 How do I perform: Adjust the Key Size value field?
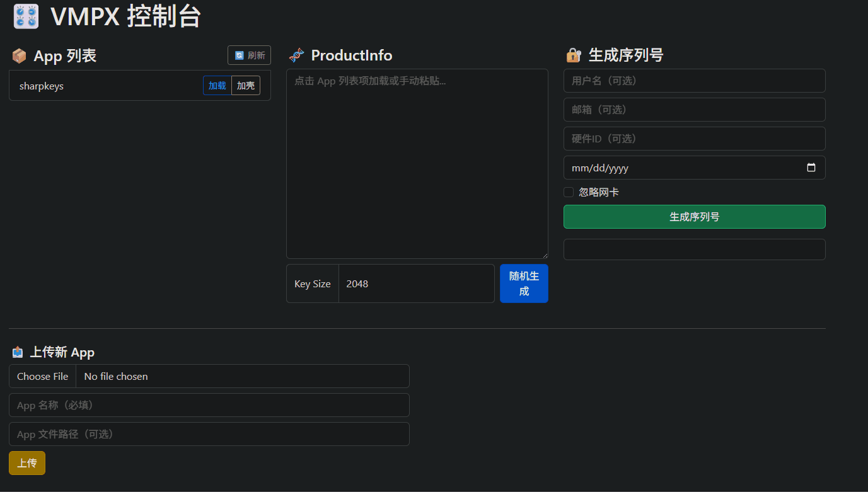416,283
